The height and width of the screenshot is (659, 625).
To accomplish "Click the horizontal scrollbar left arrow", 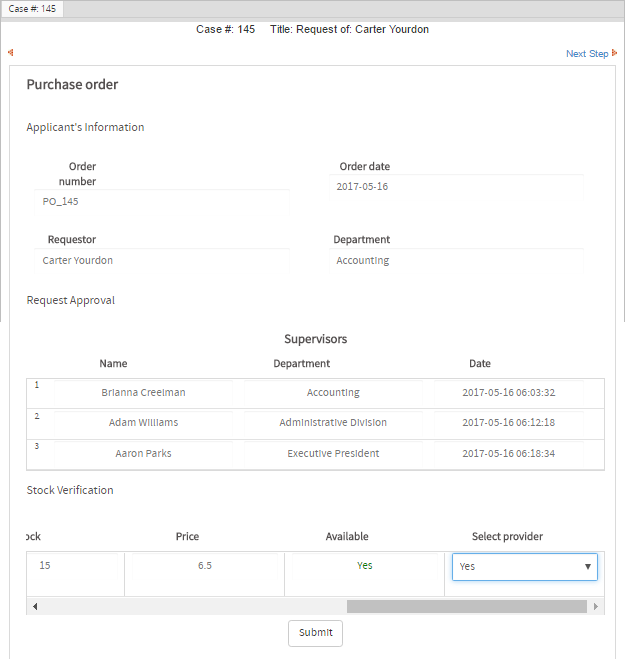I will (35, 606).
